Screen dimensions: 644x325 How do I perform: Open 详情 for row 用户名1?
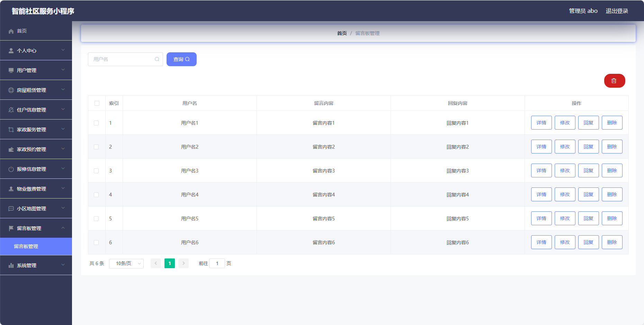542,123
